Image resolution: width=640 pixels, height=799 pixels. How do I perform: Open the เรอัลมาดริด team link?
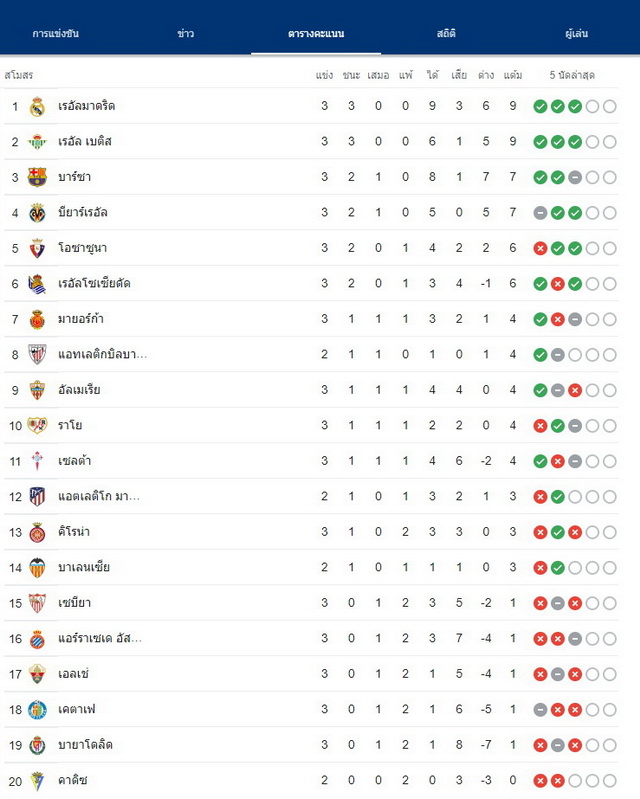point(87,106)
